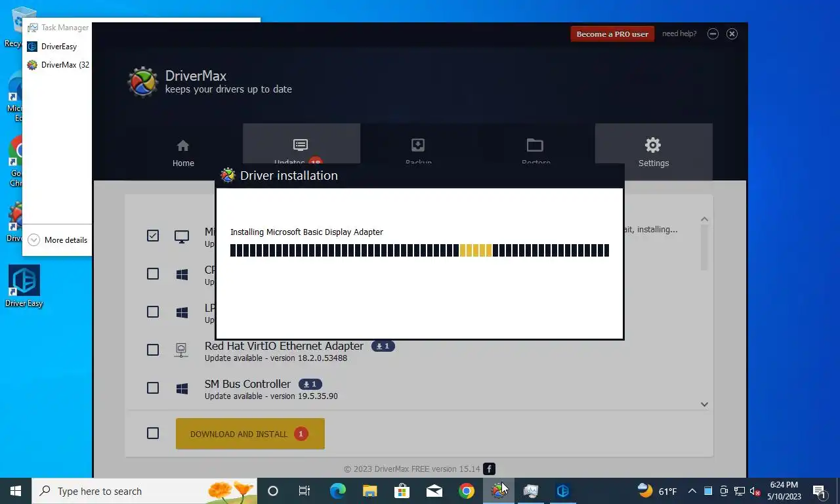Click Become a PRO user button
This screenshot has width=840, height=504.
tap(612, 34)
